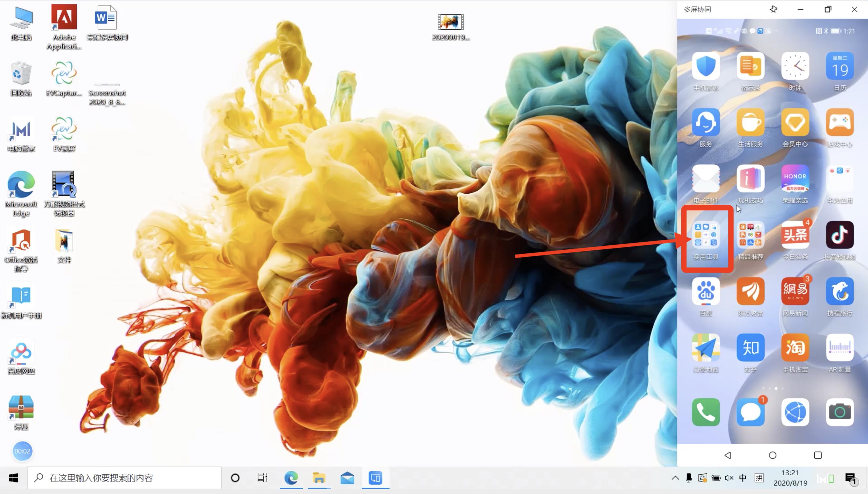Open 手机管家 app on phone screen

tap(706, 66)
